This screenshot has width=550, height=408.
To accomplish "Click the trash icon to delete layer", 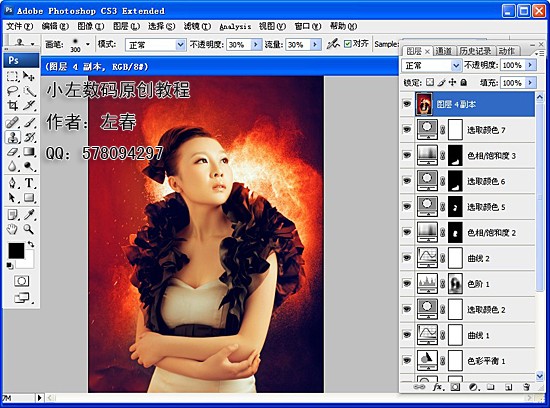I will click(x=526, y=387).
